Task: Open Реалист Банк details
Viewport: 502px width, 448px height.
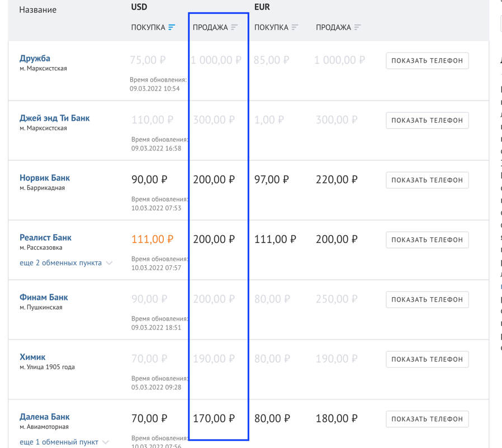Action: [x=45, y=237]
